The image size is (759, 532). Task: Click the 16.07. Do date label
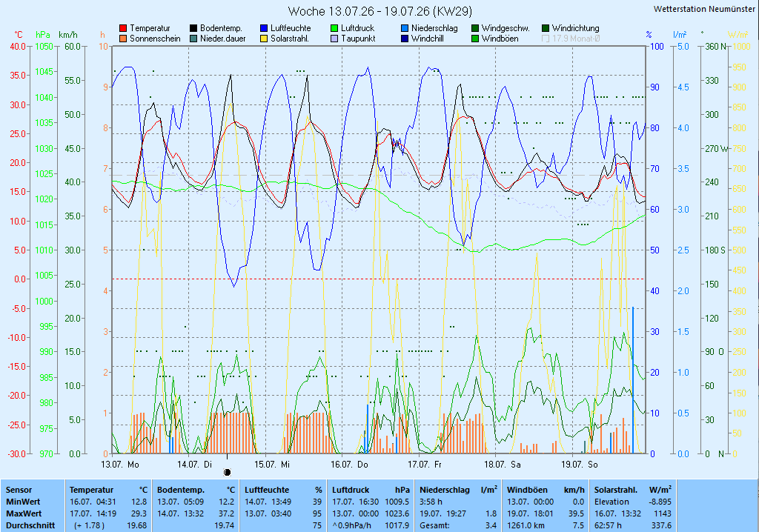[349, 465]
